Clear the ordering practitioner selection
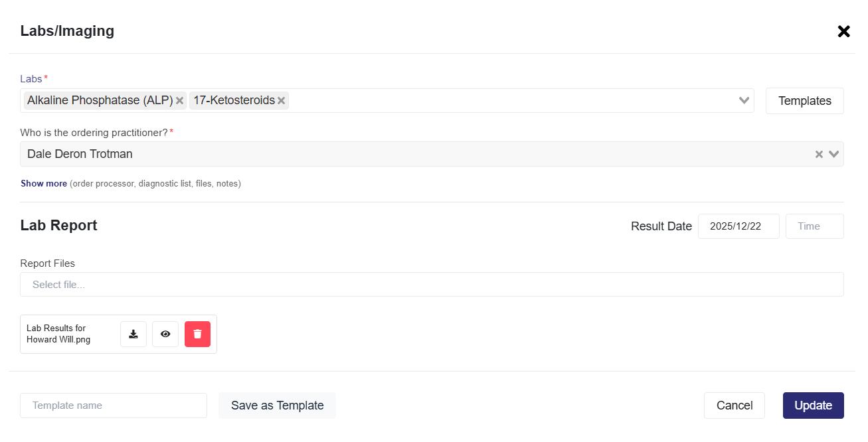This screenshot has height=442, width=868. coord(819,154)
